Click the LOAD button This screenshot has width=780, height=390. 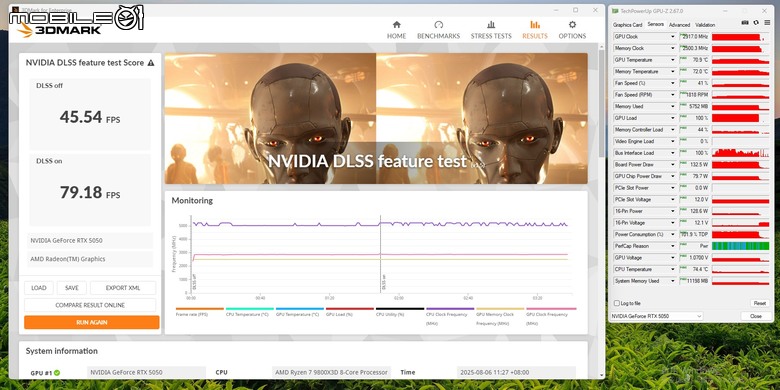(39, 288)
